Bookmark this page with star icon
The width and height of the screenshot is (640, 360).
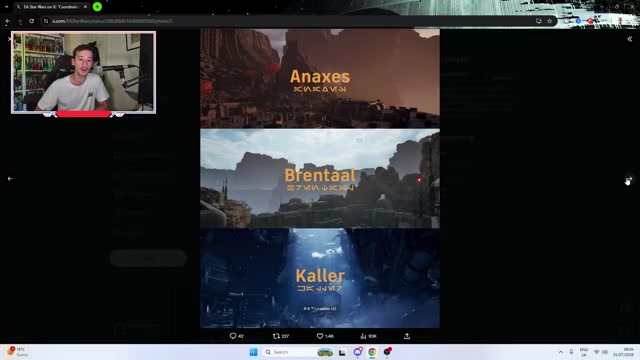[549, 21]
